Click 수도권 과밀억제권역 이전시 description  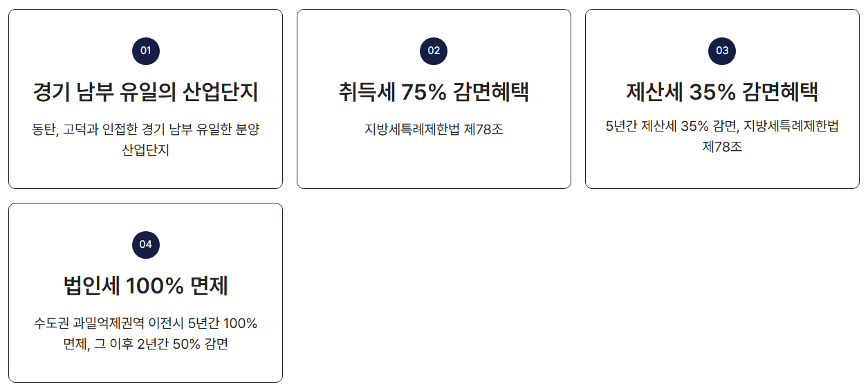coord(145,334)
